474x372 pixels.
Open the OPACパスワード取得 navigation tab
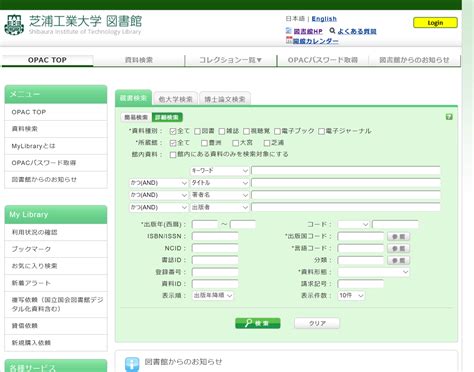(x=323, y=60)
